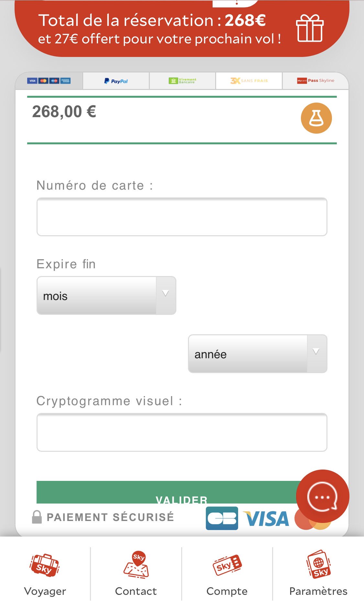The width and height of the screenshot is (364, 610).
Task: Switch to the PayPal payment tab
Action: pos(116,81)
